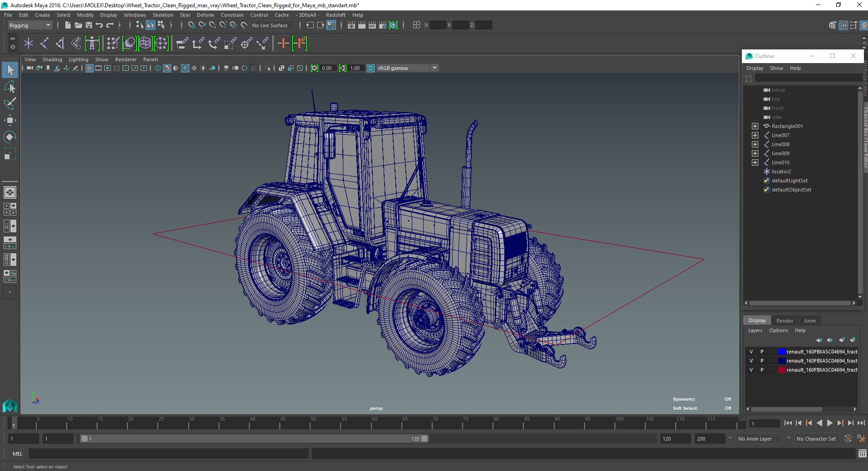This screenshot has width=868, height=471.
Task: Go to start of playback range
Action: click(x=788, y=423)
